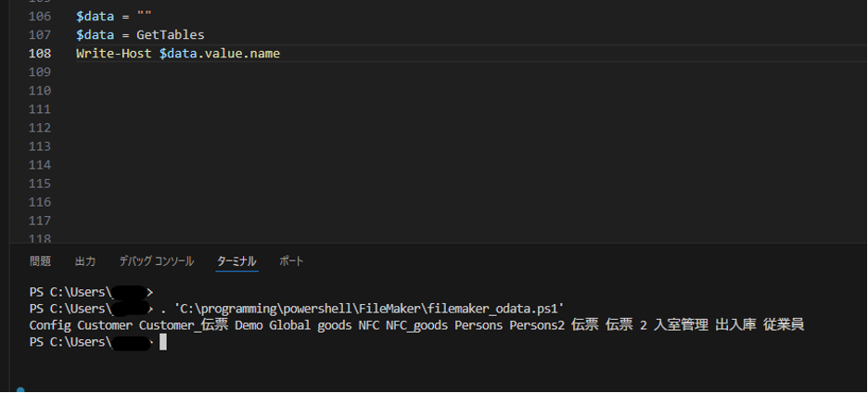Select the デバッグ コンソール tab
This screenshot has height=393, width=868.
[x=156, y=261]
